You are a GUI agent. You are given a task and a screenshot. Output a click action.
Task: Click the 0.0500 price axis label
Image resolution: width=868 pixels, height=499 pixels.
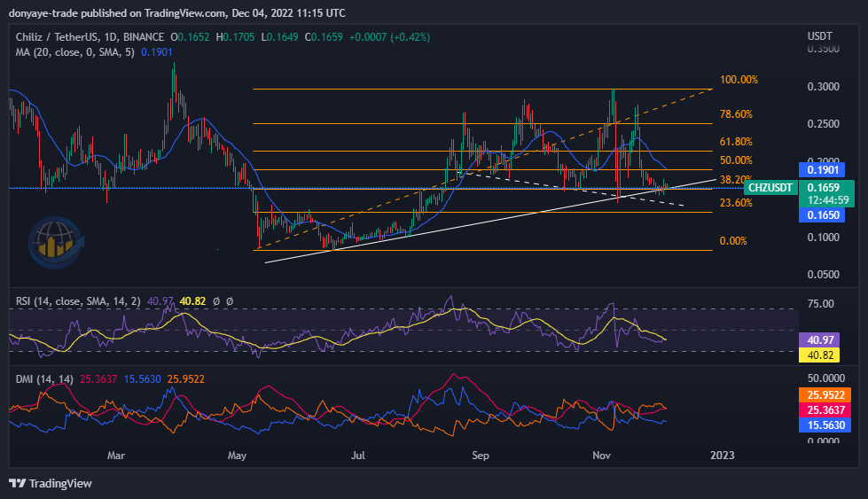[x=823, y=275]
